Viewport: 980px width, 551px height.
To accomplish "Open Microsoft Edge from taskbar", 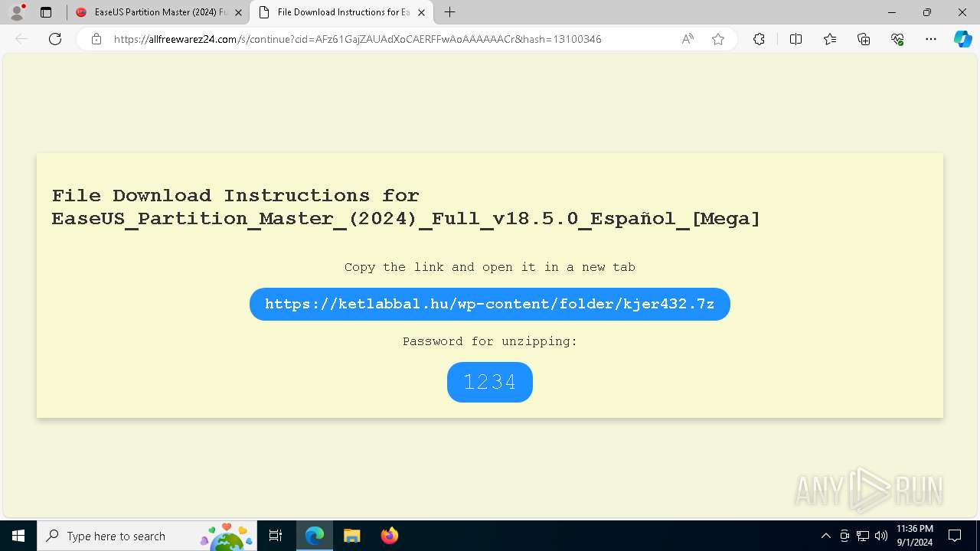I will (315, 536).
